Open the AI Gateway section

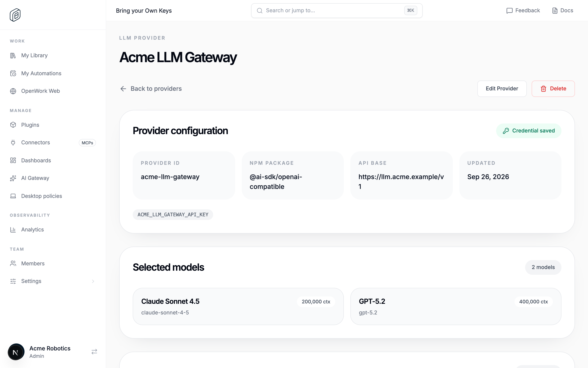coord(53,178)
